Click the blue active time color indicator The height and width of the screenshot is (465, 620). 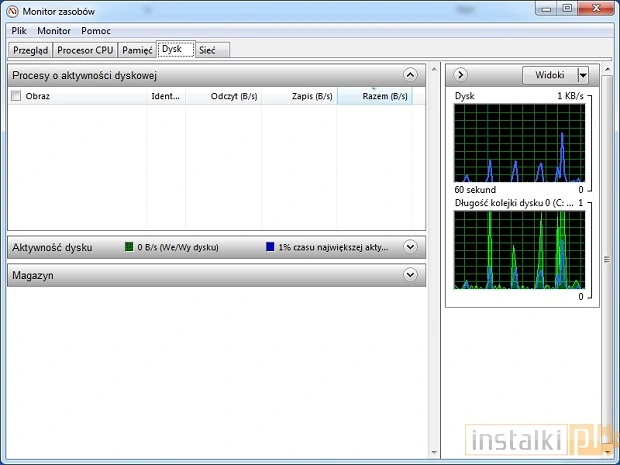pos(271,246)
